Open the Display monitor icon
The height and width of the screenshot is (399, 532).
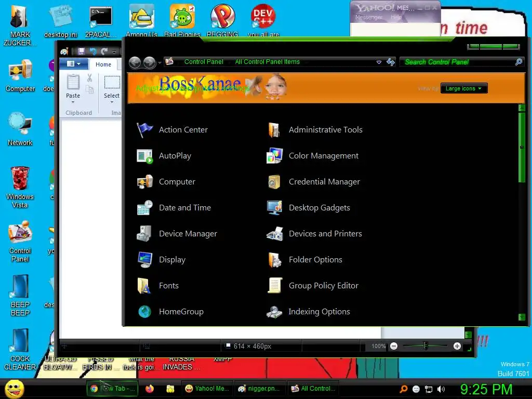click(144, 260)
